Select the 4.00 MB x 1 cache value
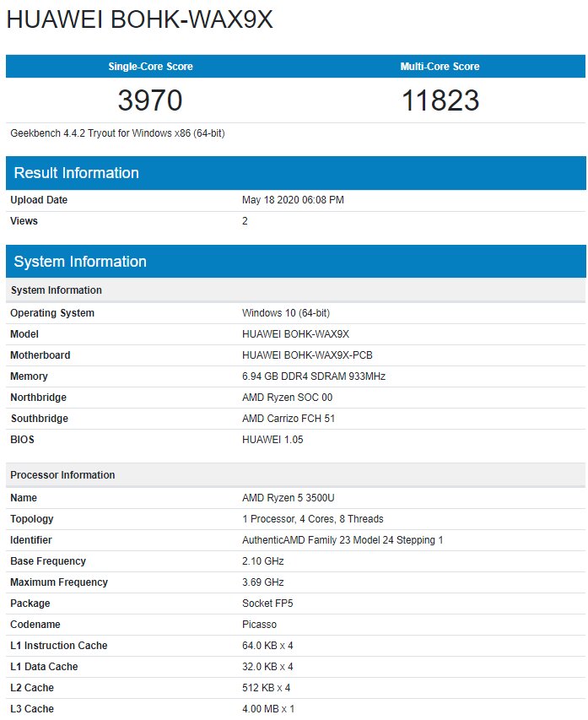Viewport: 588px width, 720px height. click(268, 709)
